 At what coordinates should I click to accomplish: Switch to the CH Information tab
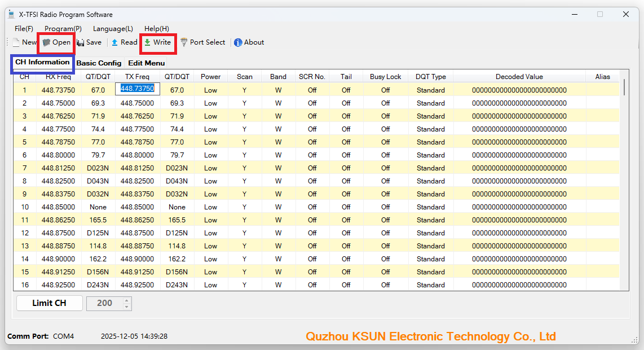pyautogui.click(x=42, y=62)
